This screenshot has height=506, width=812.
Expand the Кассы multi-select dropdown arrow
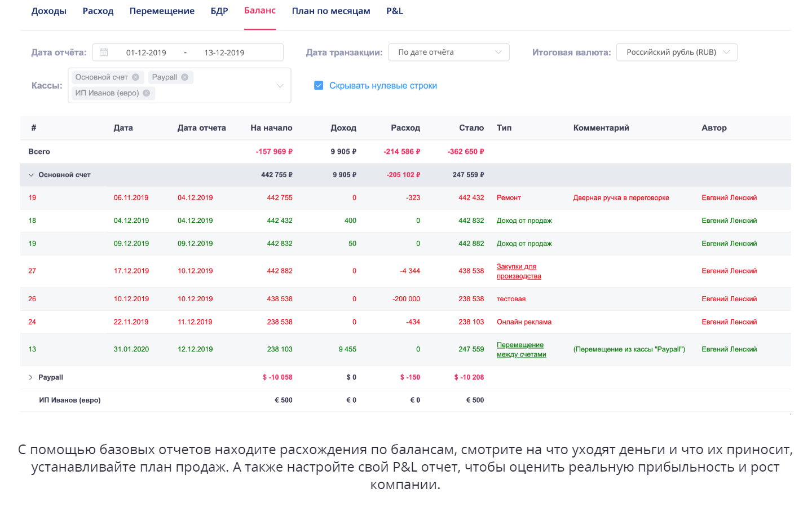(x=280, y=86)
